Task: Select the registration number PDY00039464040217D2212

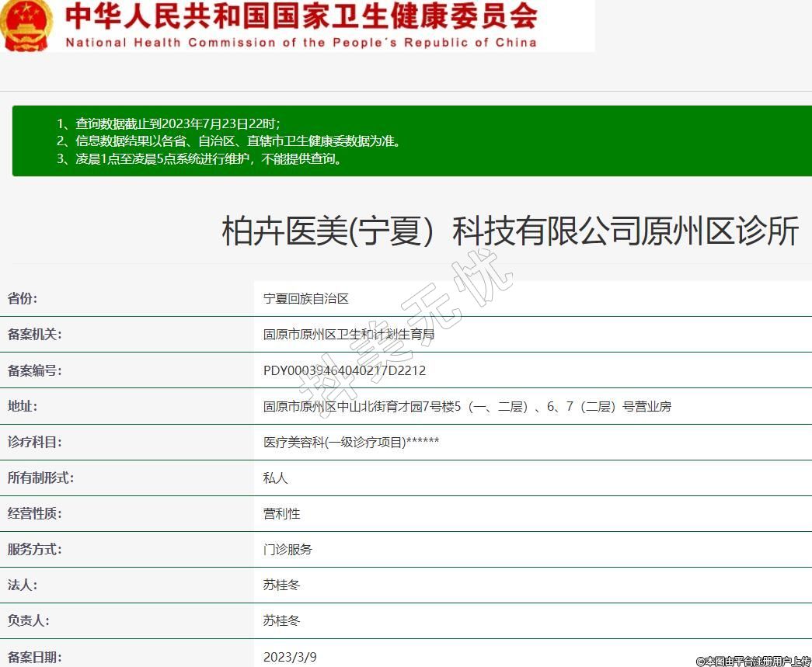Action: point(344,371)
